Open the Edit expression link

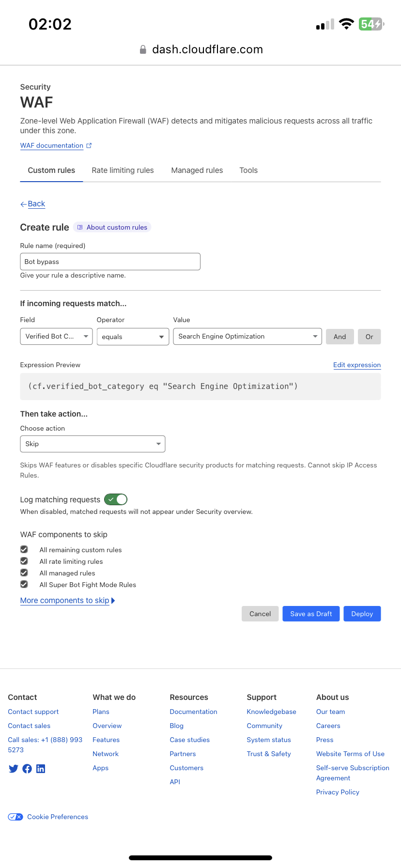point(357,365)
